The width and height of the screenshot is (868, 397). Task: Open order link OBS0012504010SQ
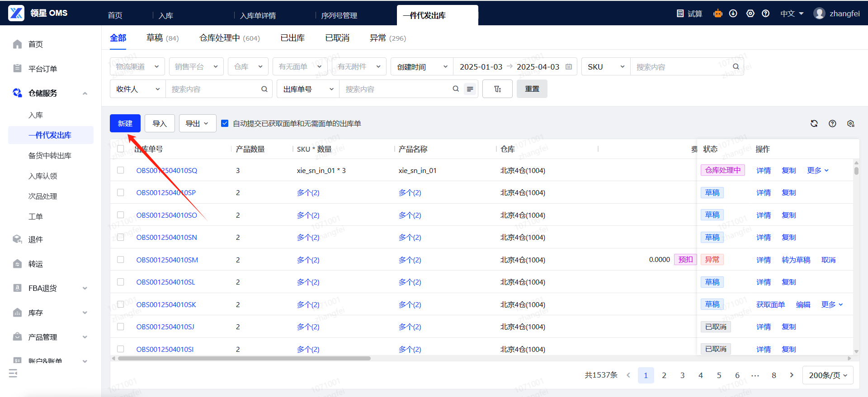click(x=167, y=170)
